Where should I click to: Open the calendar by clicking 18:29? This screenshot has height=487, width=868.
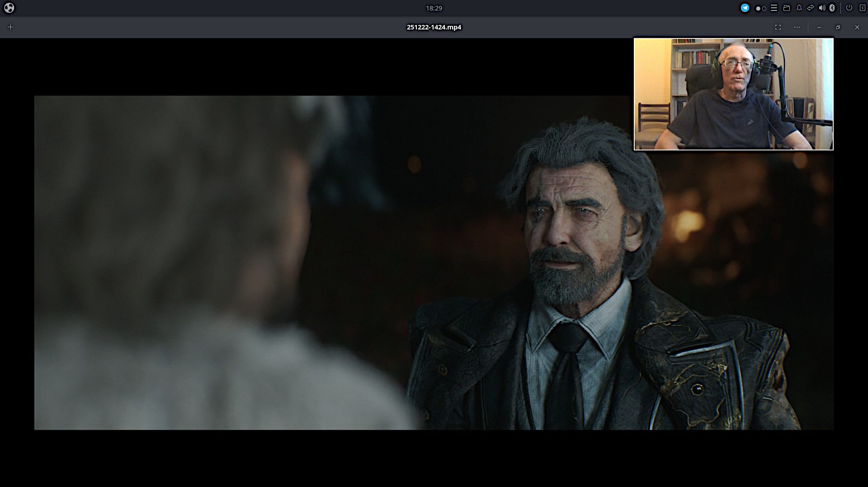point(434,8)
